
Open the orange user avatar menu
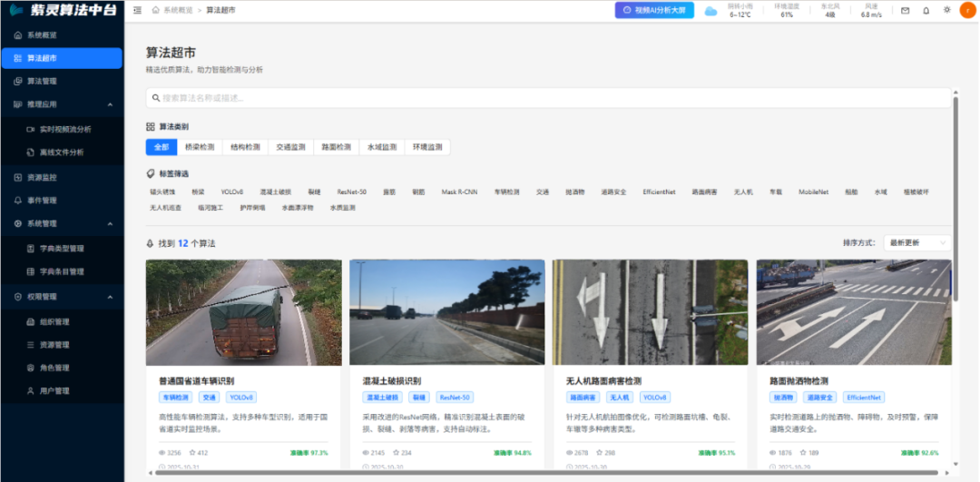coord(966,10)
